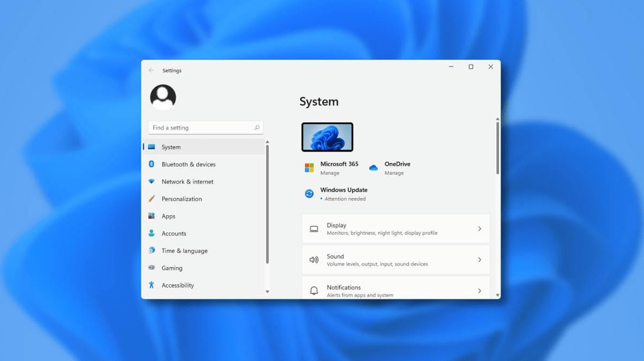This screenshot has height=361, width=644.
Task: Click the desktop wallpaper thumbnail
Action: click(x=327, y=137)
